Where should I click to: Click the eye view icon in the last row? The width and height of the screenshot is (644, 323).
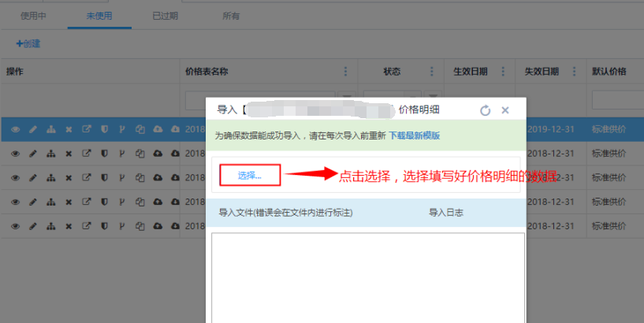(x=15, y=226)
